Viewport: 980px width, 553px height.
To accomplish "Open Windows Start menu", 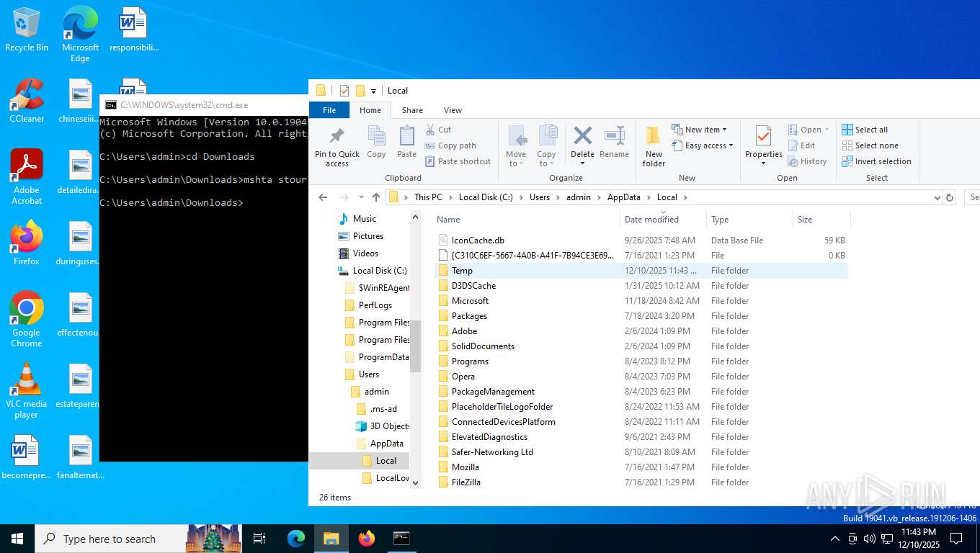I will 17,539.
